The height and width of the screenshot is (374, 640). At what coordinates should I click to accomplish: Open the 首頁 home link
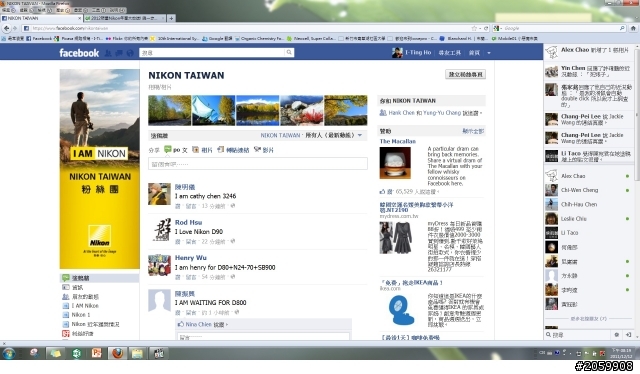(x=474, y=53)
